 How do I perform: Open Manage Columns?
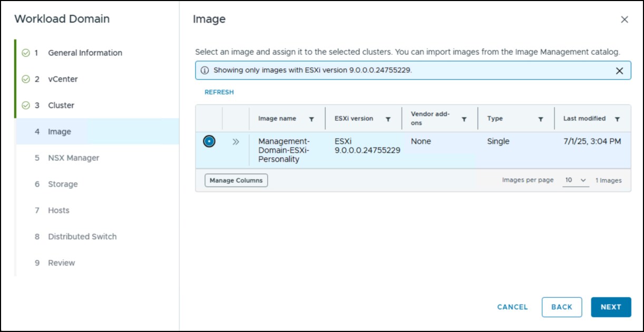pyautogui.click(x=236, y=180)
